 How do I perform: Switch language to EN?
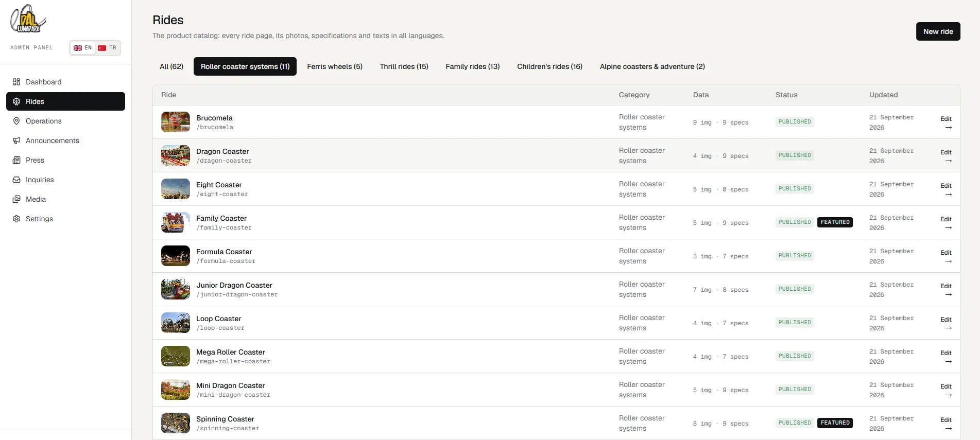coord(82,48)
